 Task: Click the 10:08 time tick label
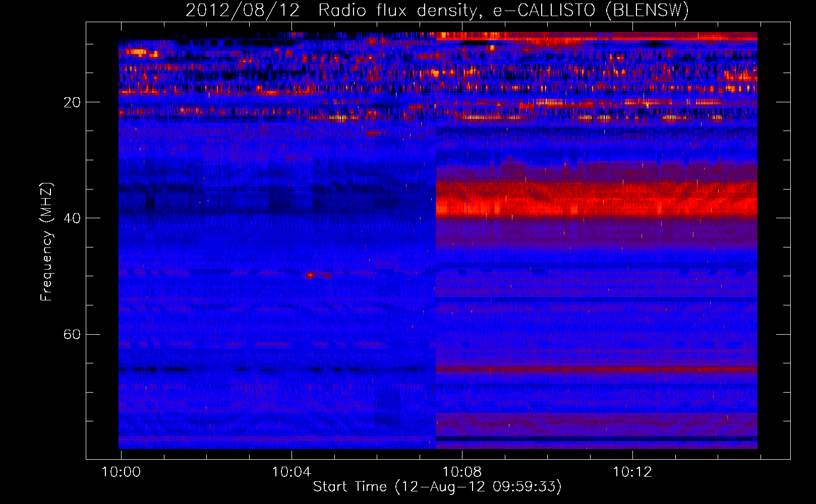click(x=462, y=472)
